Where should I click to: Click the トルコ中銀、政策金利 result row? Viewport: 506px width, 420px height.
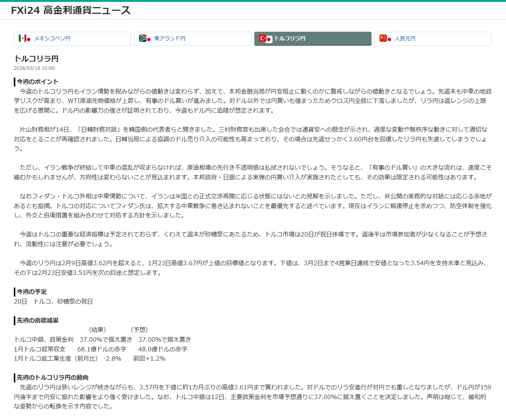[x=102, y=339]
